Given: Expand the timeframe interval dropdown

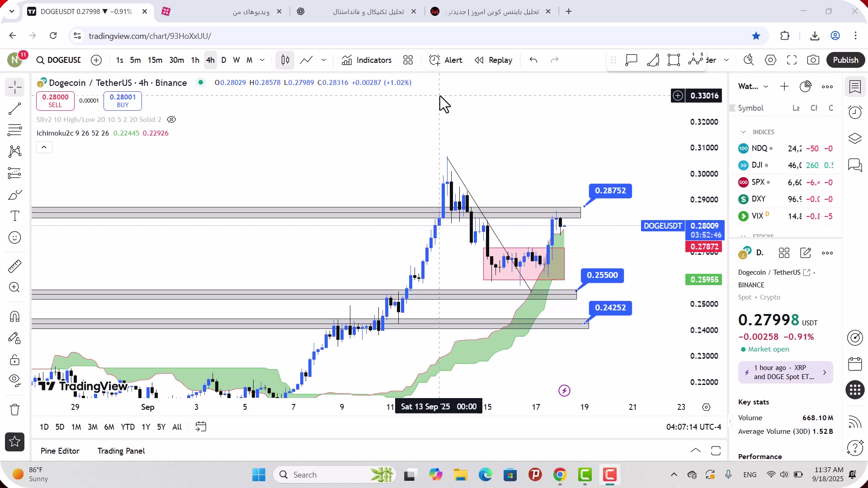Looking at the screenshot, I should click(262, 60).
